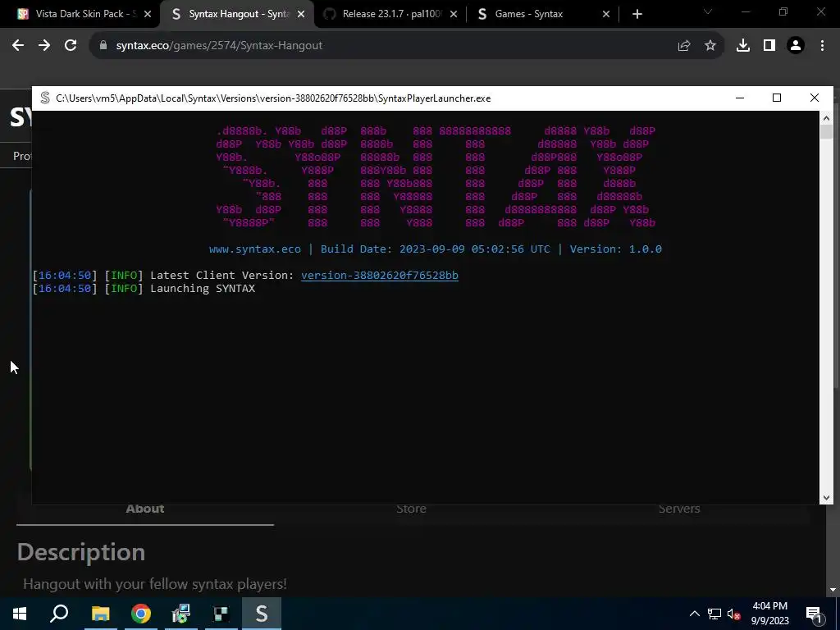The height and width of the screenshot is (630, 840).
Task: Close the Syntax Hangout tab
Action: (301, 15)
